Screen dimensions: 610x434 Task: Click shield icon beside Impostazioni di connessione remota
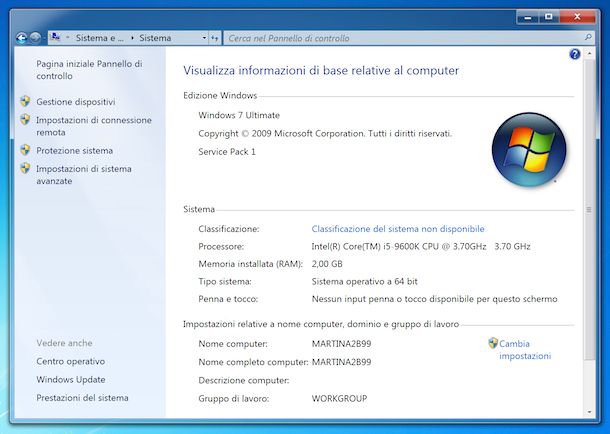25,119
